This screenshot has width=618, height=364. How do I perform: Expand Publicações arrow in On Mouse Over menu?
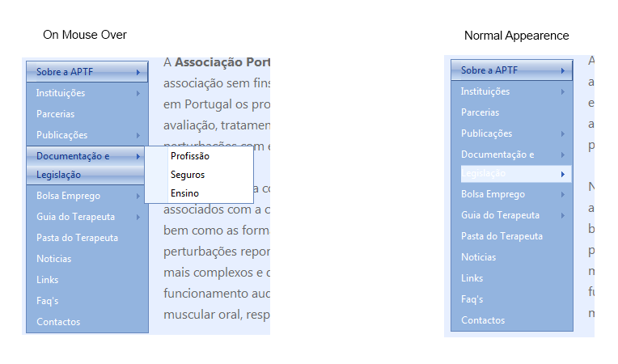coord(138,135)
